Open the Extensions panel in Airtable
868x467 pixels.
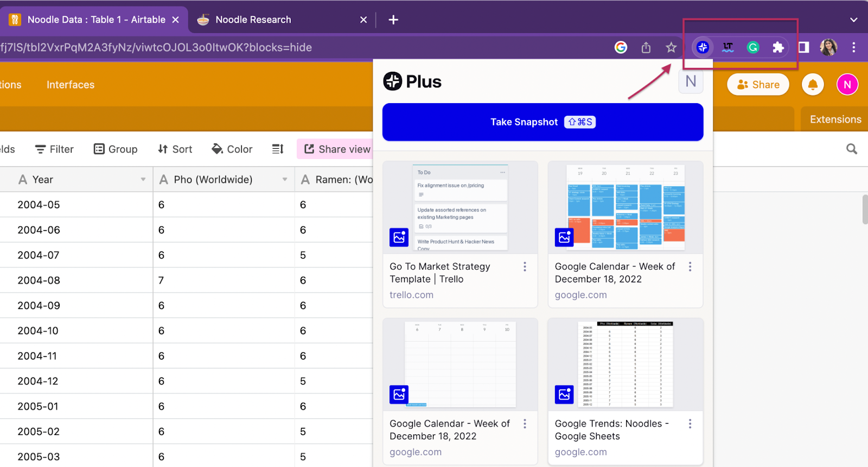(835, 119)
